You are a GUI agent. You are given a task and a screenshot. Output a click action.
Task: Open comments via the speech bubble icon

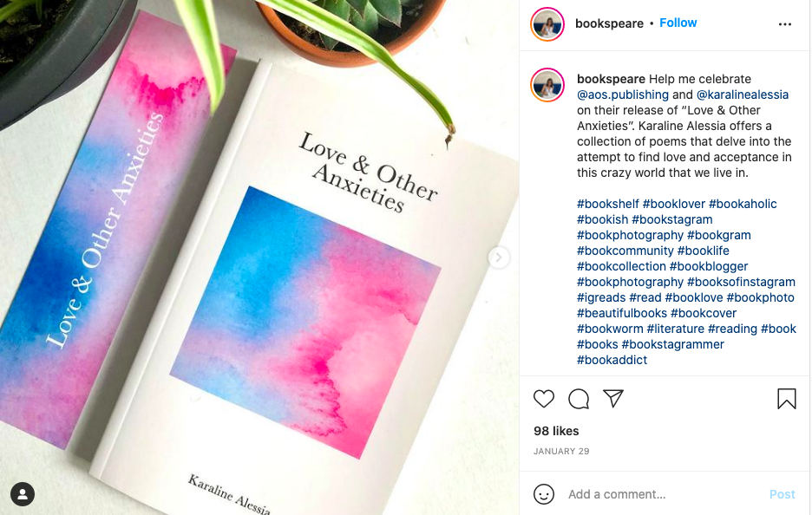(x=579, y=399)
